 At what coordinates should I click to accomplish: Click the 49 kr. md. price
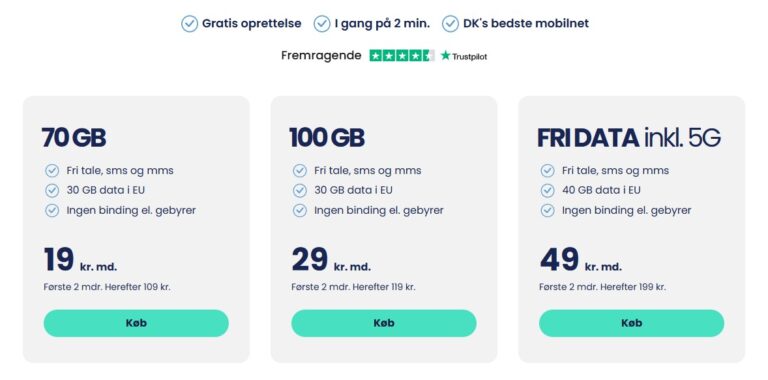[x=581, y=260]
